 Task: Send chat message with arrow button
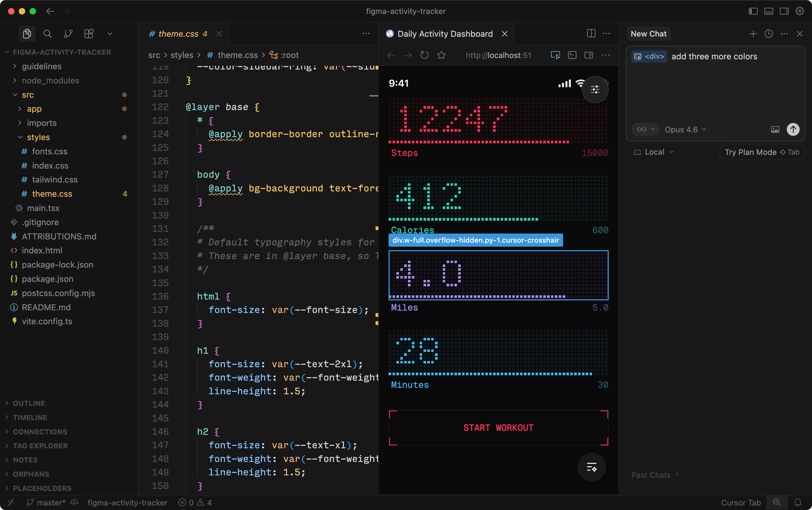pyautogui.click(x=793, y=129)
